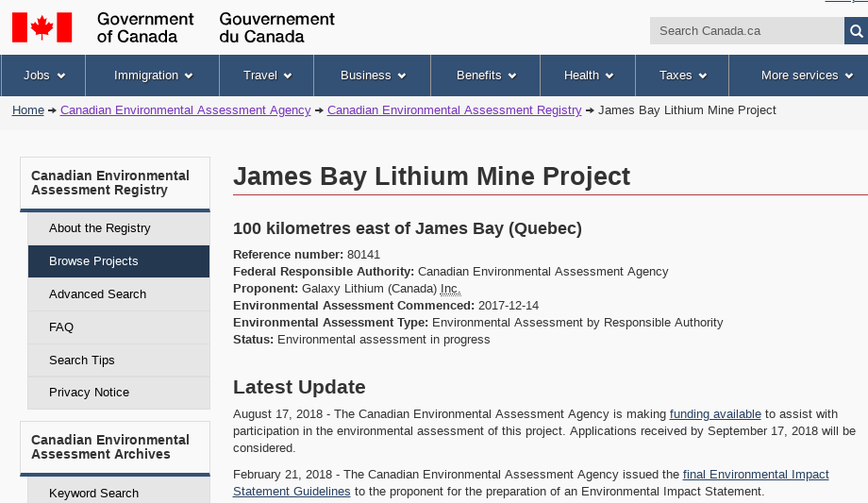Image resolution: width=868 pixels, height=503 pixels.
Task: Open the Immigration menu
Action: [153, 75]
